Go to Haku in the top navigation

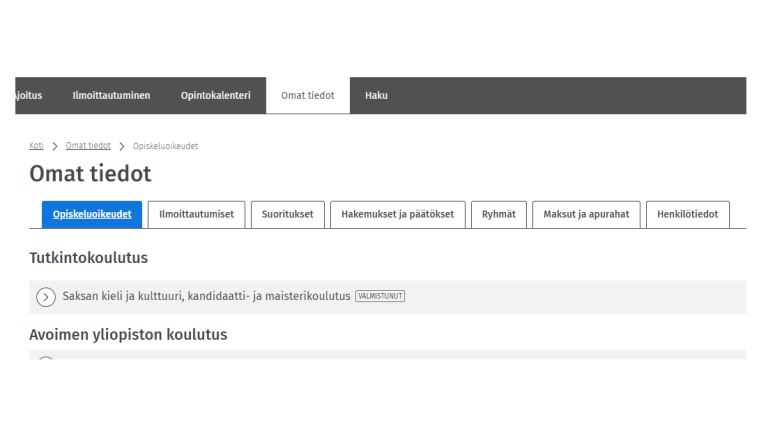tap(376, 96)
